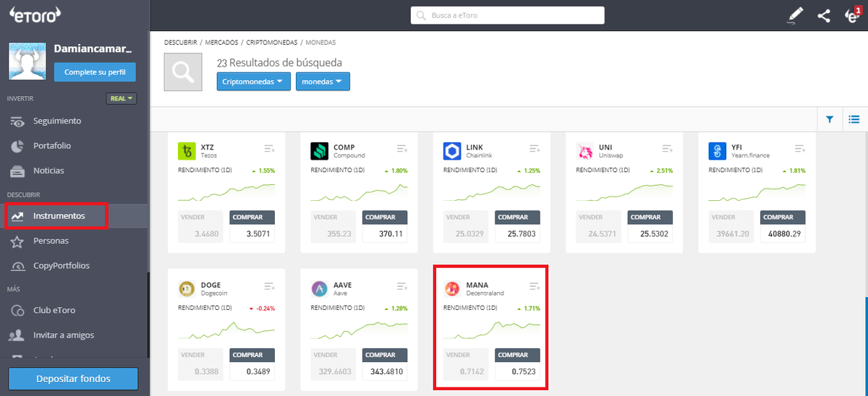Open the Criptomonedas dropdown filter
This screenshot has width=868, height=396.
pos(253,82)
